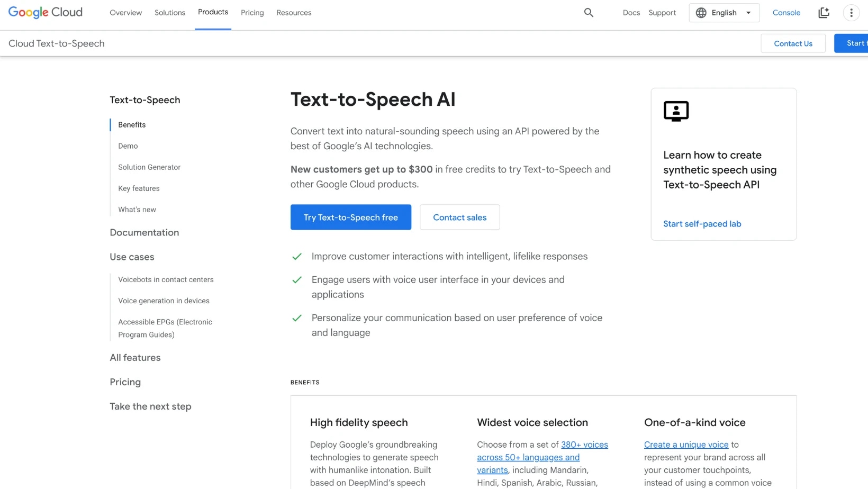Click the blue Start button in subheader
Image resolution: width=868 pixels, height=489 pixels.
point(851,43)
